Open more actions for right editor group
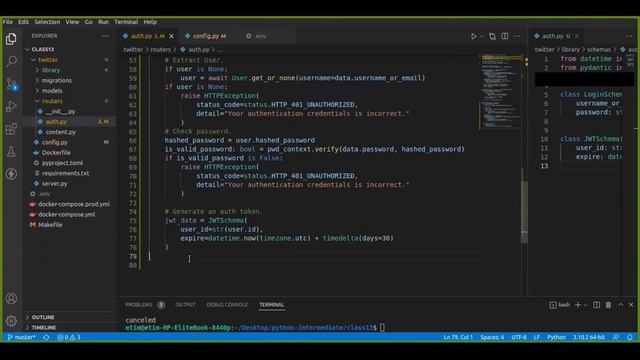 pyautogui.click(x=629, y=36)
